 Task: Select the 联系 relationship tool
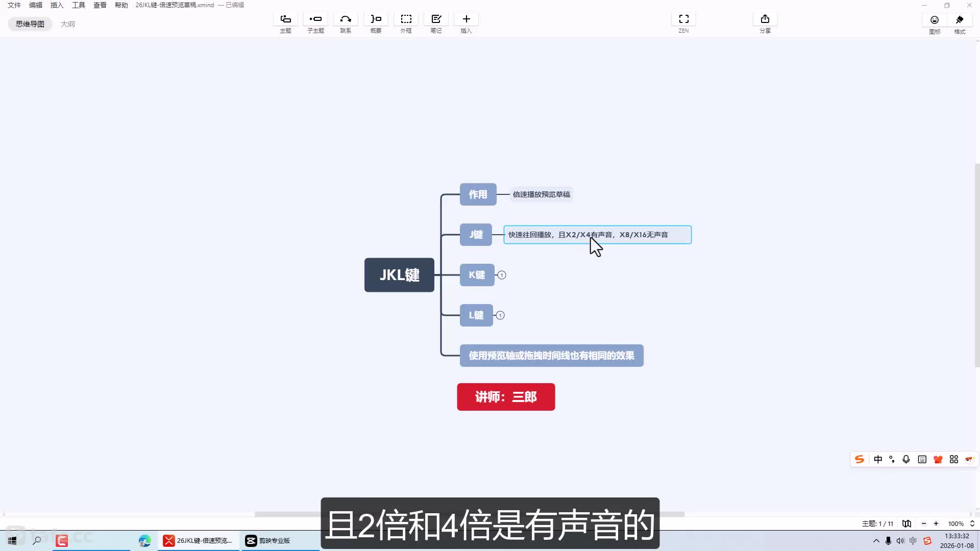(x=346, y=19)
